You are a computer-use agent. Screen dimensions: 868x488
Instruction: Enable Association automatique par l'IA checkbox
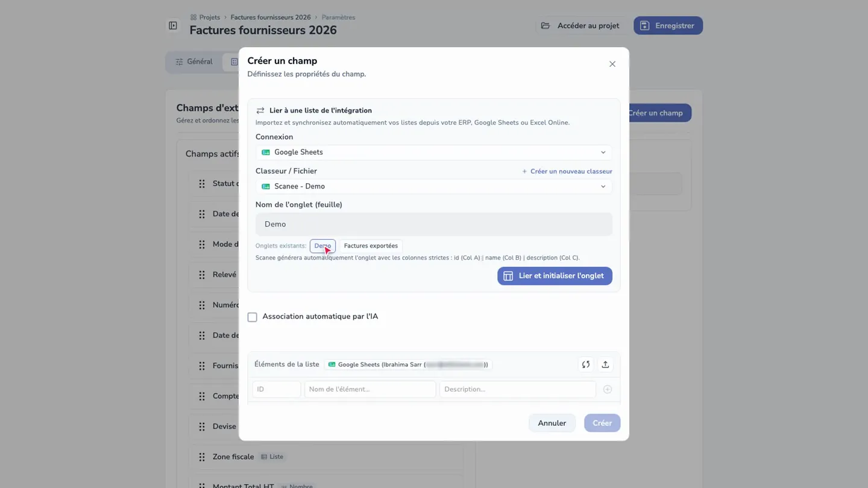[x=253, y=317]
